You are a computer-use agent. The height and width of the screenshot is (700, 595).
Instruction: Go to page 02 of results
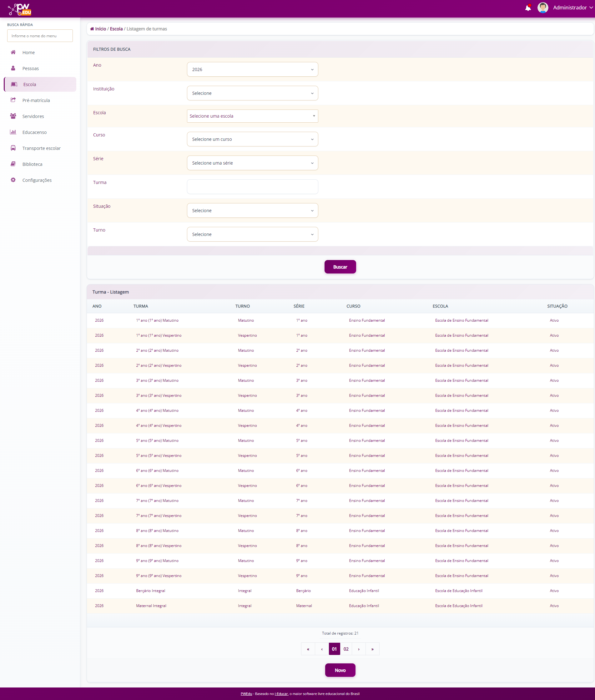point(346,649)
